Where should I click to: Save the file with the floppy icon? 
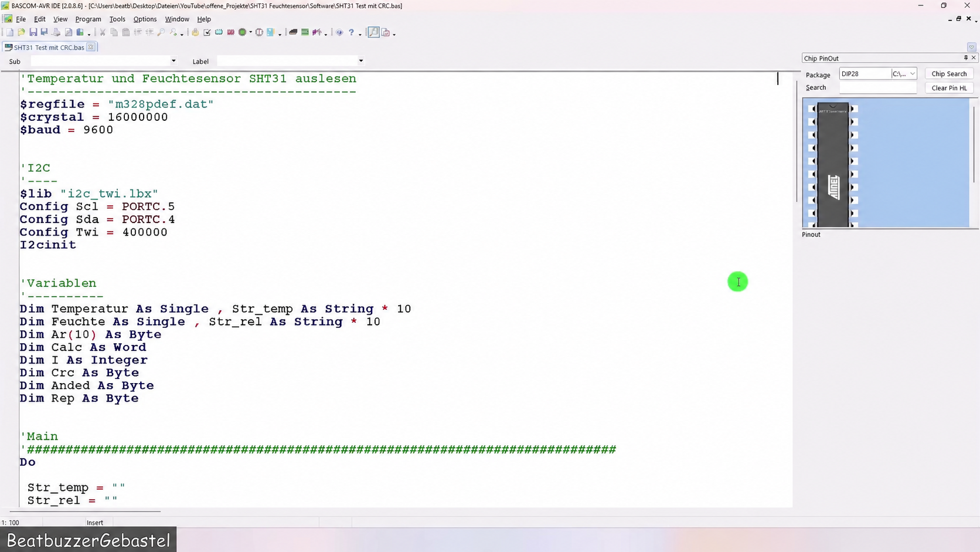tap(33, 32)
